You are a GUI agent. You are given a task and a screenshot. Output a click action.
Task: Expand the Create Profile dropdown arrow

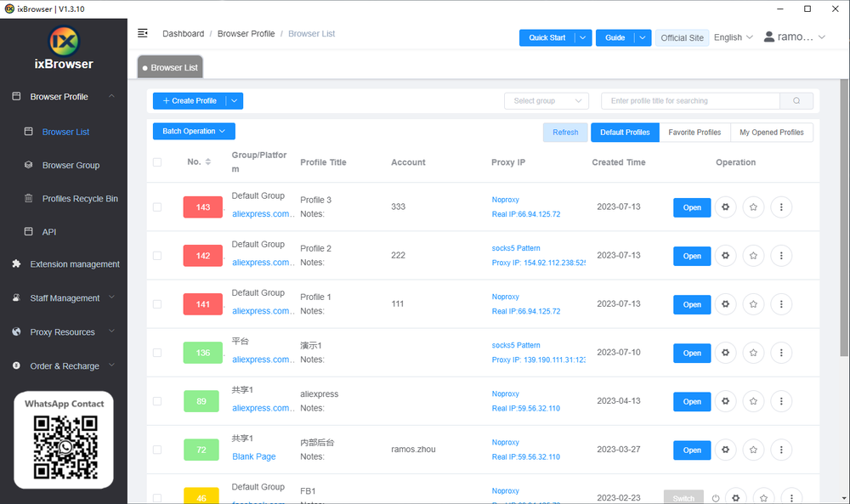pos(235,101)
